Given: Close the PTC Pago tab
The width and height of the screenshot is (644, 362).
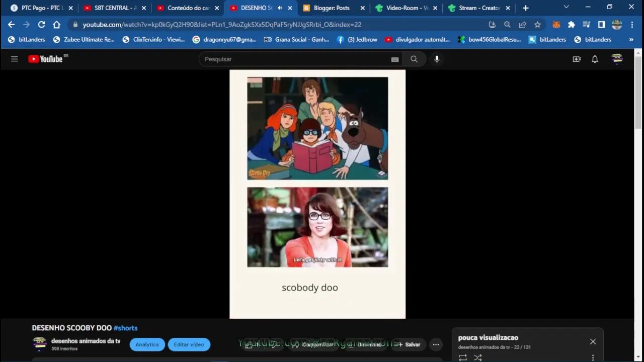Looking at the screenshot, I should [x=70, y=8].
